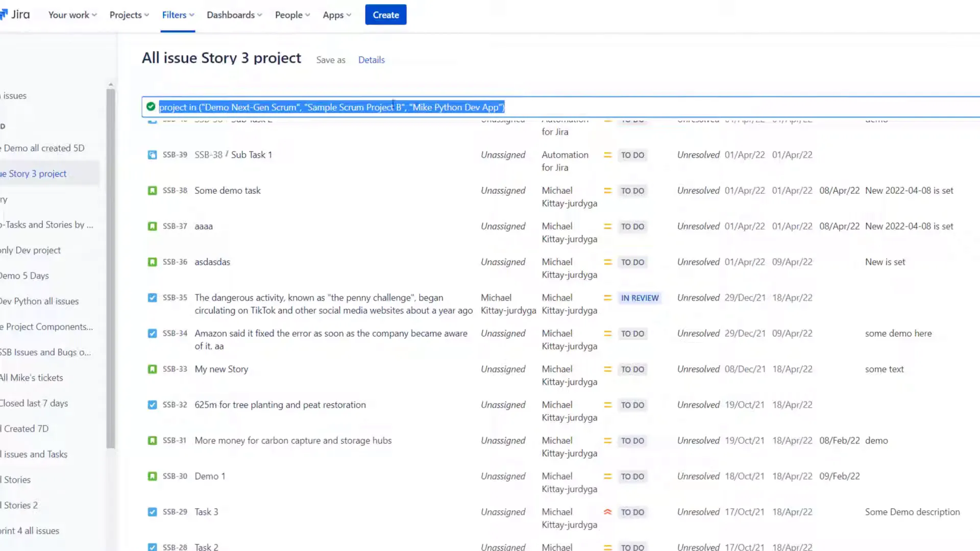
Task: Open the 'My new Story' summary
Action: 222,369
